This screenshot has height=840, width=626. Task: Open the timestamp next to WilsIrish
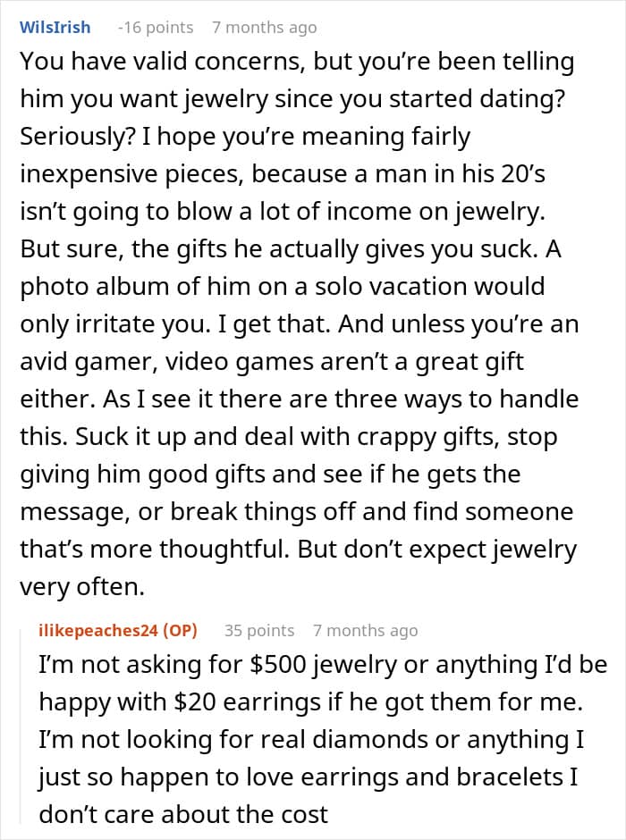(x=264, y=27)
